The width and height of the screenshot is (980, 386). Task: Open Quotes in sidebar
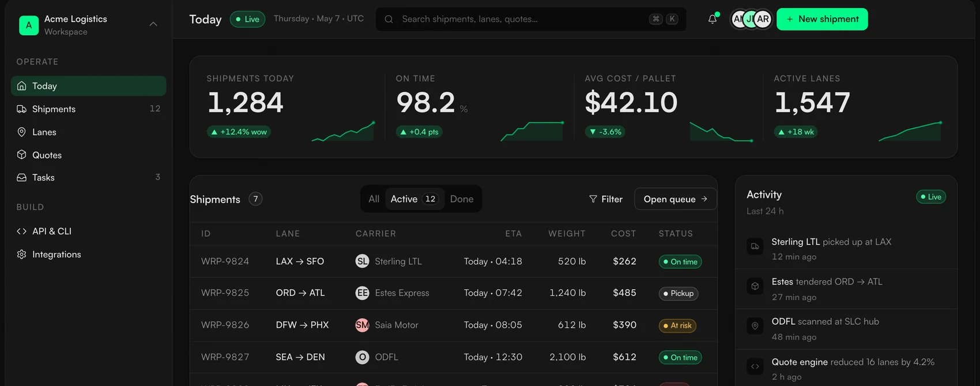tap(88, 155)
